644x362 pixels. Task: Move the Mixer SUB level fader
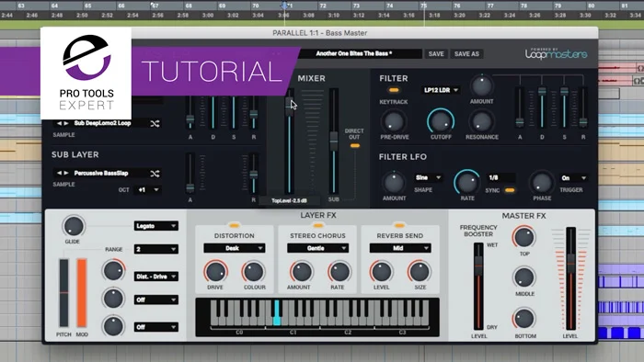(333, 141)
